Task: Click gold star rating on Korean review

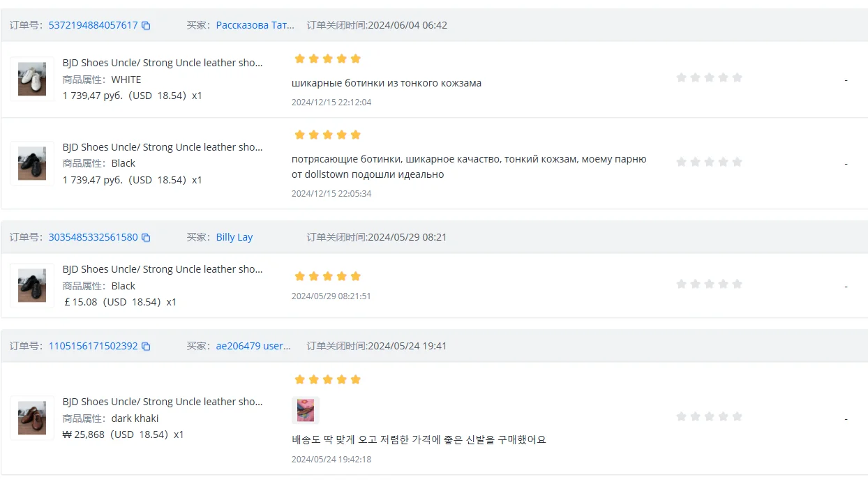Action: pyautogui.click(x=327, y=379)
